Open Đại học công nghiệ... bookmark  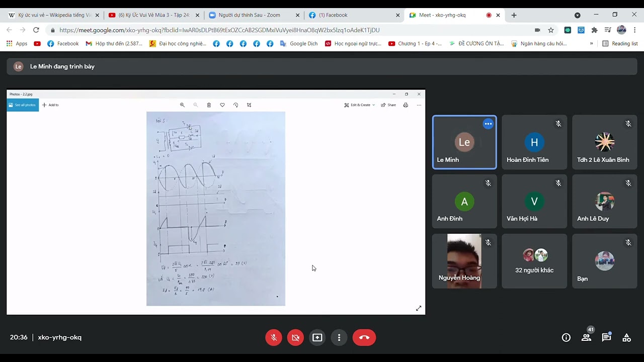(x=178, y=44)
